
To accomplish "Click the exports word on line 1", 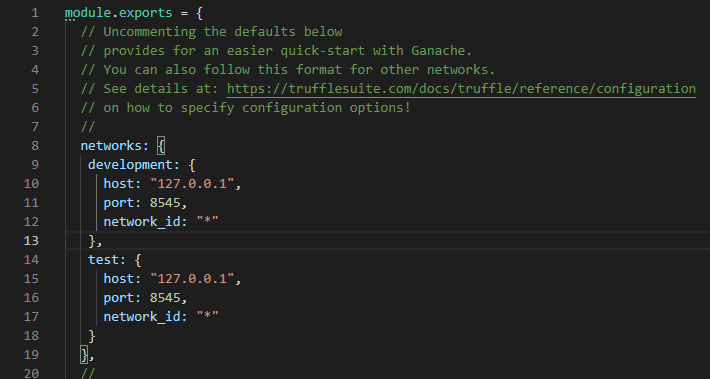I will [x=146, y=13].
